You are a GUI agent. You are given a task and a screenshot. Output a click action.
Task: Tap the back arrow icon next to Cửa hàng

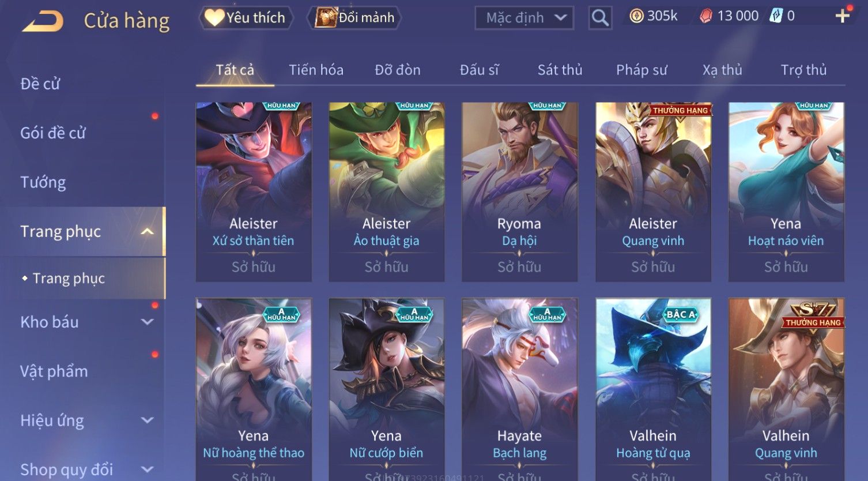(x=43, y=21)
